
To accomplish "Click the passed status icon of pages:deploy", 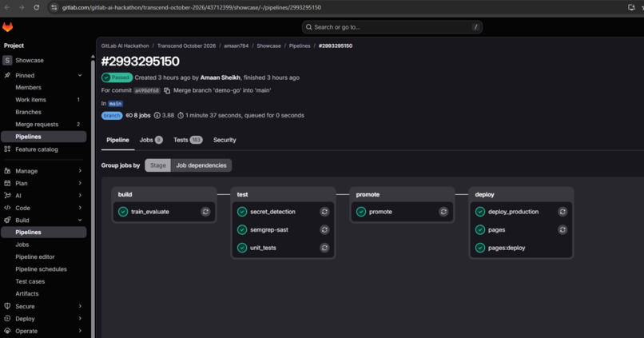I will 480,248.
